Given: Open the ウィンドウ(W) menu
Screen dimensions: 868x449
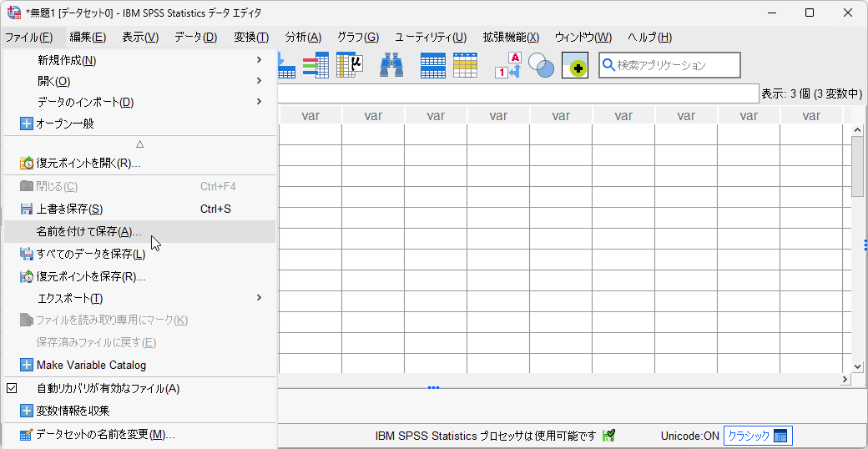Looking at the screenshot, I should (x=583, y=38).
